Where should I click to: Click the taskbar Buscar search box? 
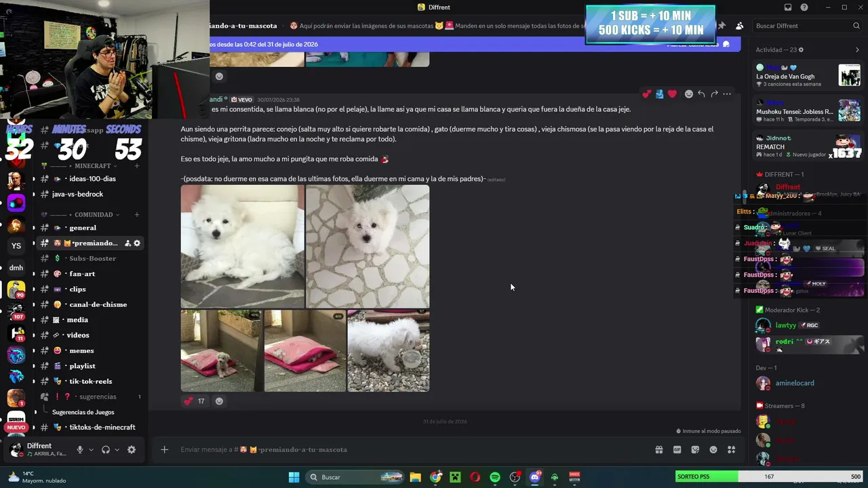pos(356,477)
